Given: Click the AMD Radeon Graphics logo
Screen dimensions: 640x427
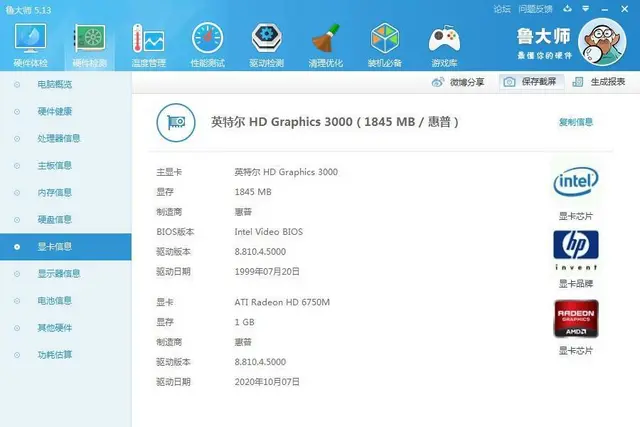Looking at the screenshot, I should pyautogui.click(x=576, y=318).
